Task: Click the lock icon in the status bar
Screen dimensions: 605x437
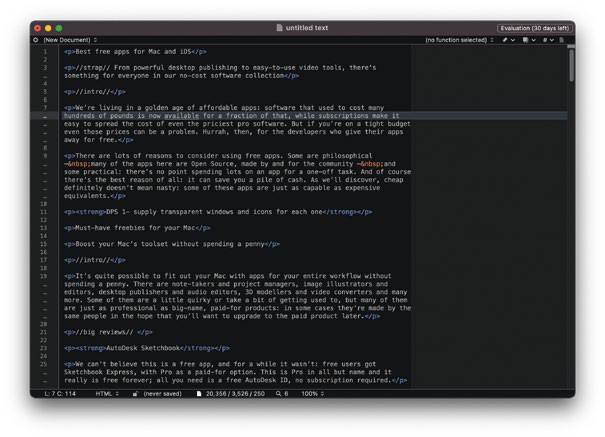Action: point(136,395)
